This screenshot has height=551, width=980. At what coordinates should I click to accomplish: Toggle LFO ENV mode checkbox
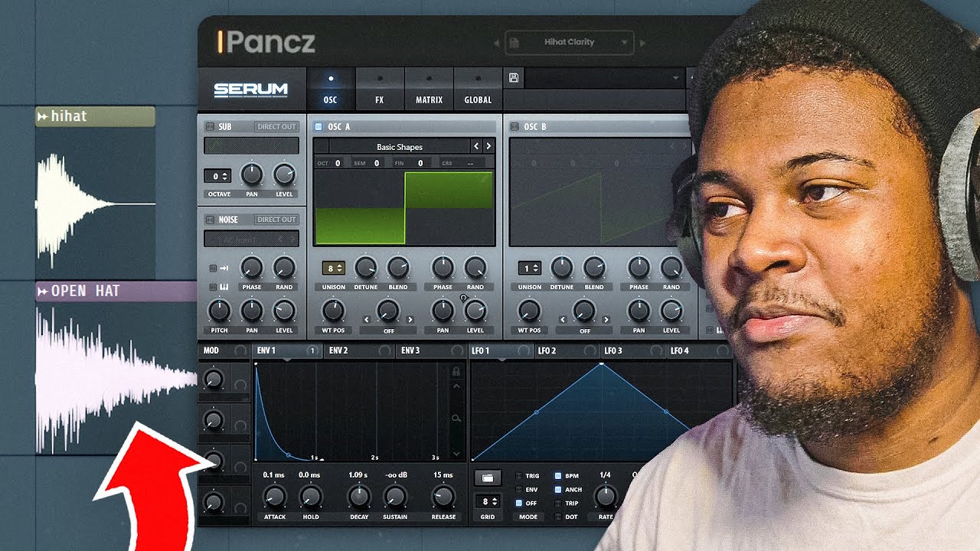(x=518, y=490)
